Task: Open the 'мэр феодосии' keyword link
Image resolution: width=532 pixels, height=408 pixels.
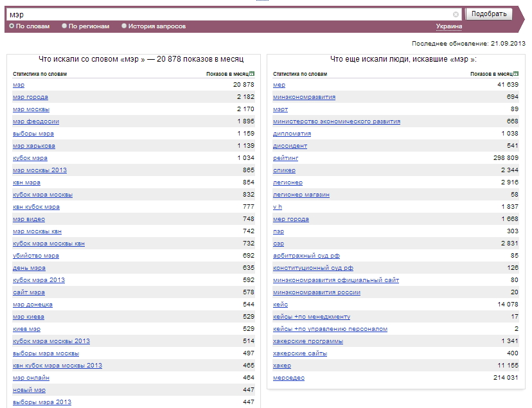Action: pos(36,121)
